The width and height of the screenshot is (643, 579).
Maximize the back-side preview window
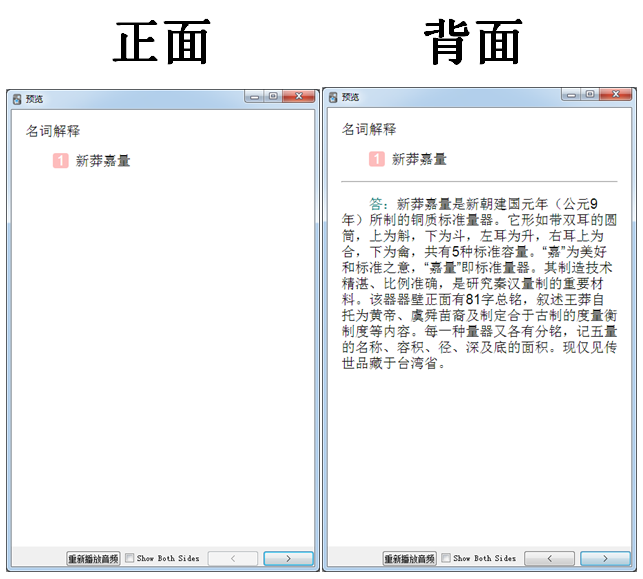click(590, 94)
